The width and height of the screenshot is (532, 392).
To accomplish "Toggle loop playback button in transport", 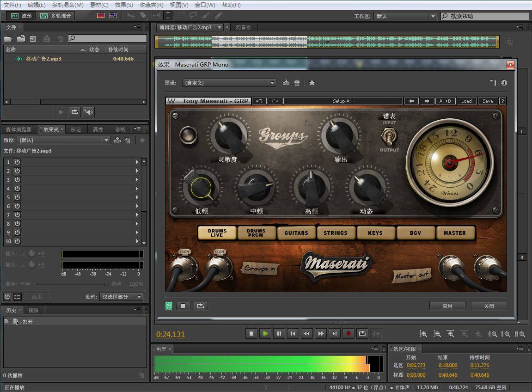I will [362, 333].
